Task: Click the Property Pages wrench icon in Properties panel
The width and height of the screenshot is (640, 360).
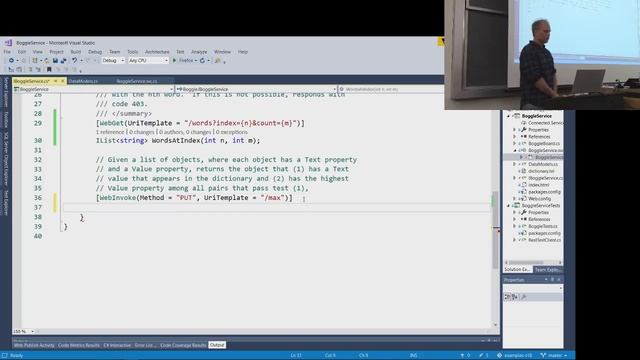Action: click(524, 297)
